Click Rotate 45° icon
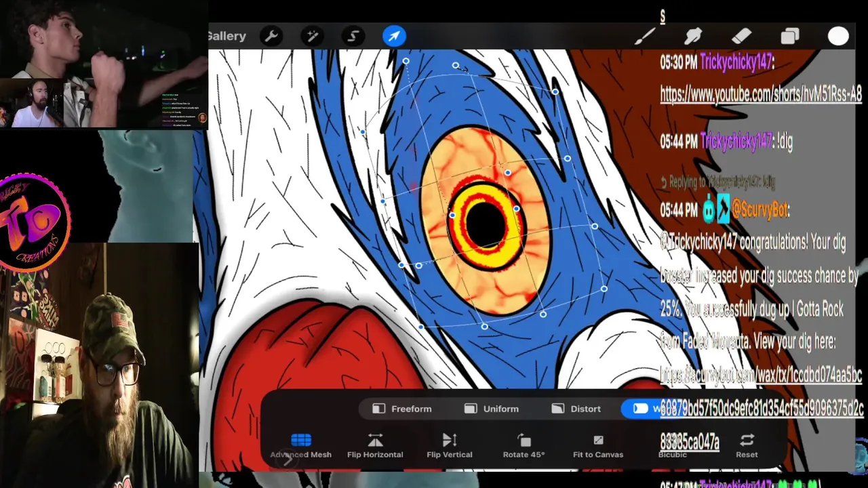This screenshot has width=868, height=488. [x=524, y=441]
